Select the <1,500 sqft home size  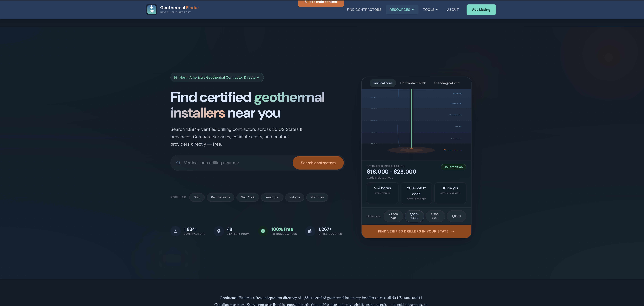[x=393, y=216]
